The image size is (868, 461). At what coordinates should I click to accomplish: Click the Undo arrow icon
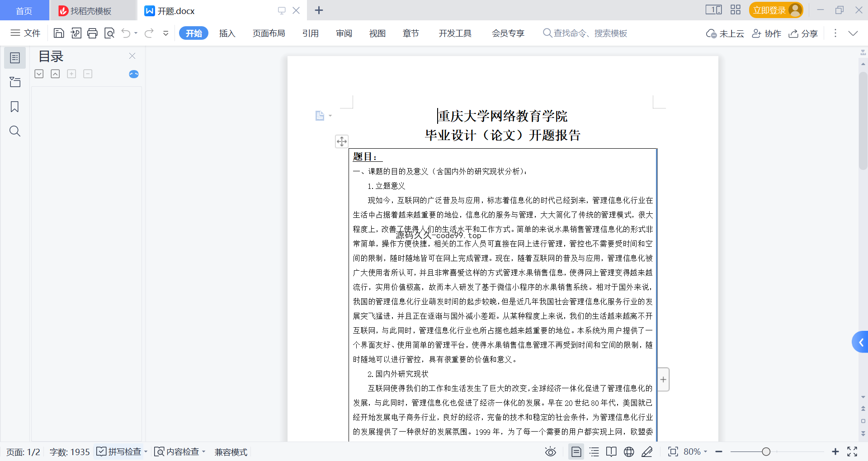click(126, 33)
